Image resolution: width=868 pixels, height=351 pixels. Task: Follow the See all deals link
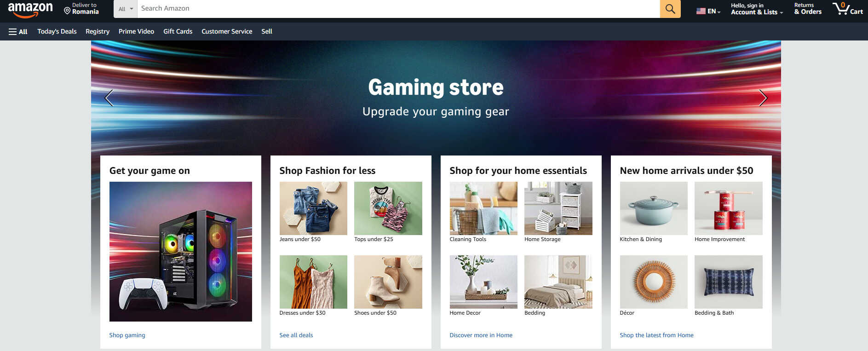296,335
